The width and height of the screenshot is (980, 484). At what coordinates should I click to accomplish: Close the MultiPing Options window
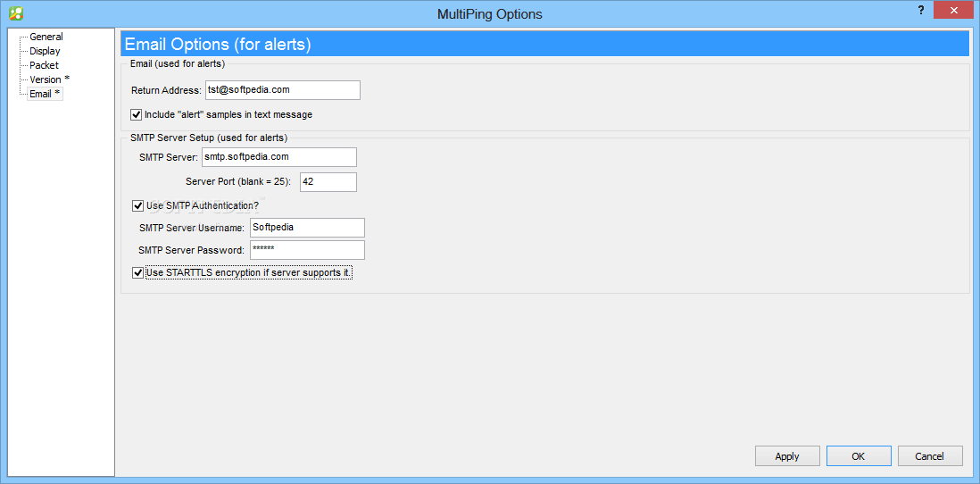click(x=953, y=10)
